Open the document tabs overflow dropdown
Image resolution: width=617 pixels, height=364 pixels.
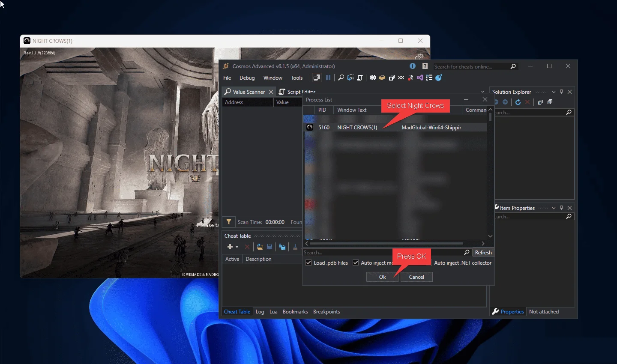tap(483, 92)
